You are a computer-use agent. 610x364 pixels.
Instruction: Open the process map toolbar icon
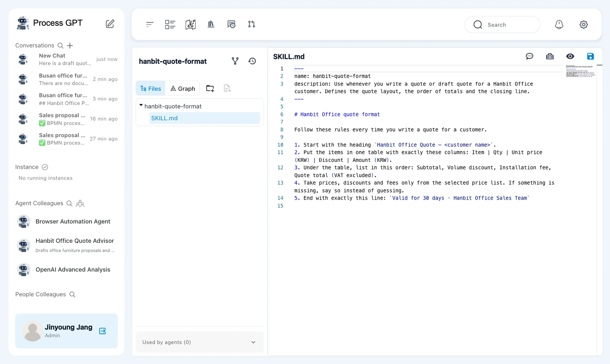click(191, 24)
